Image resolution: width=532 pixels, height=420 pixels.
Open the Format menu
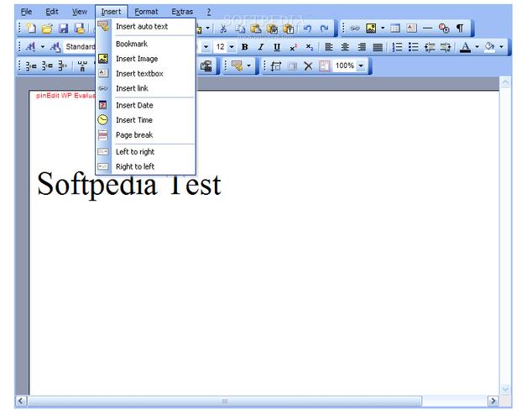(146, 12)
